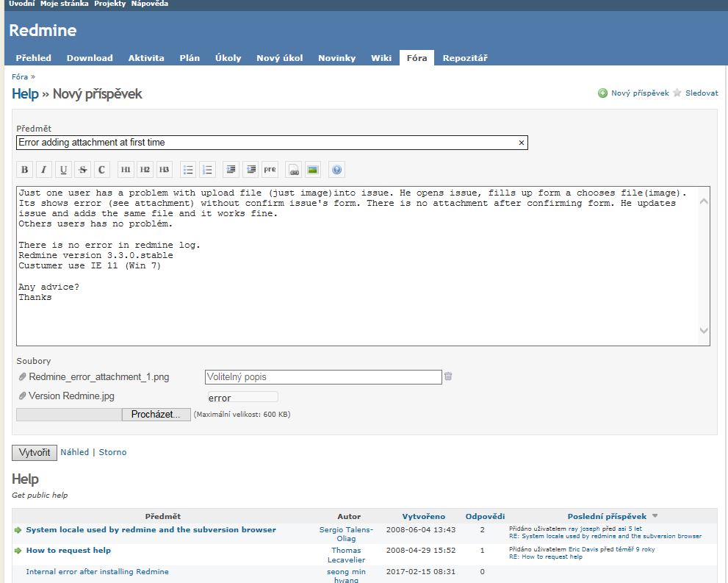Open Projekty in top menu
The height and width of the screenshot is (583, 728).
click(x=109, y=4)
